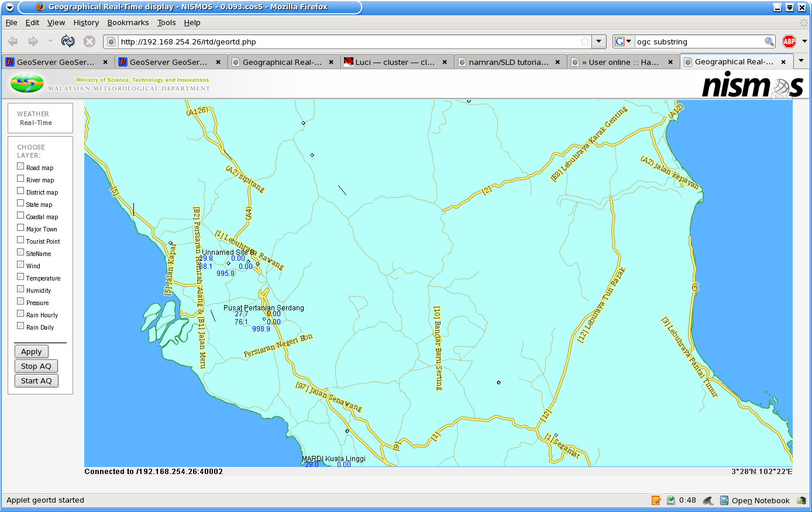Enable the River map layer checkbox
The image size is (812, 512).
(x=20, y=179)
